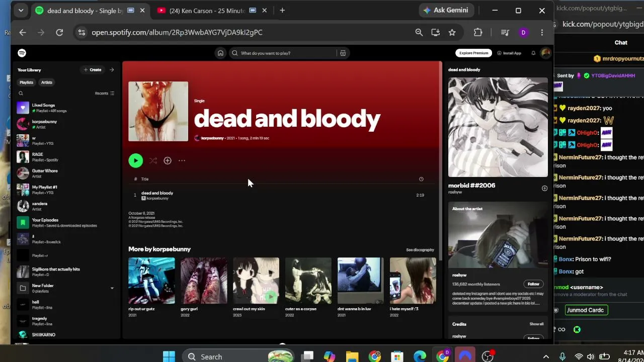
Task: Click Ask Gemini button
Action: (x=446, y=10)
